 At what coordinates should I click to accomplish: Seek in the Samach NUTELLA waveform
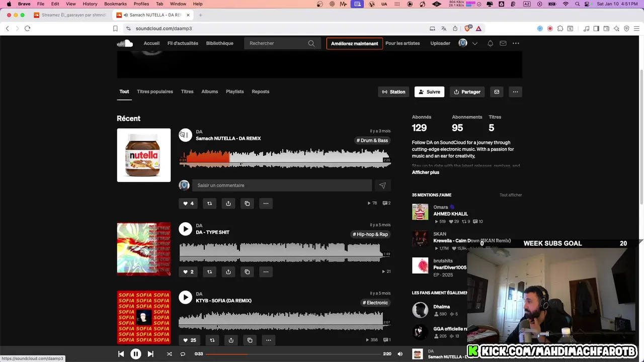285,158
